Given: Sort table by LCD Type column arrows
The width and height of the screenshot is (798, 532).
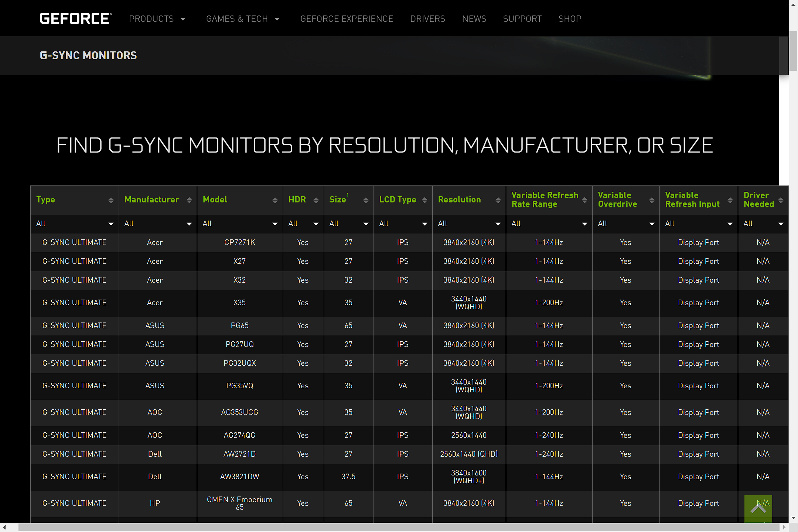Looking at the screenshot, I should pyautogui.click(x=424, y=200).
